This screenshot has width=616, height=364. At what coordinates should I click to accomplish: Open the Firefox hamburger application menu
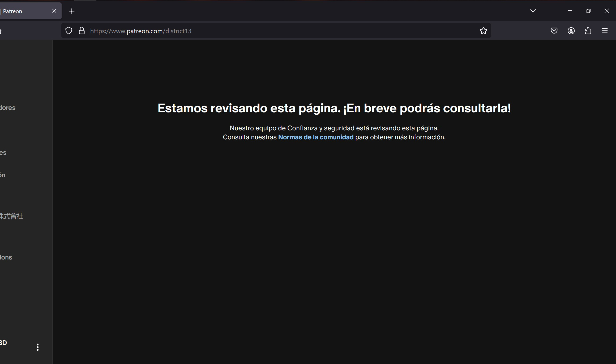coord(605,31)
